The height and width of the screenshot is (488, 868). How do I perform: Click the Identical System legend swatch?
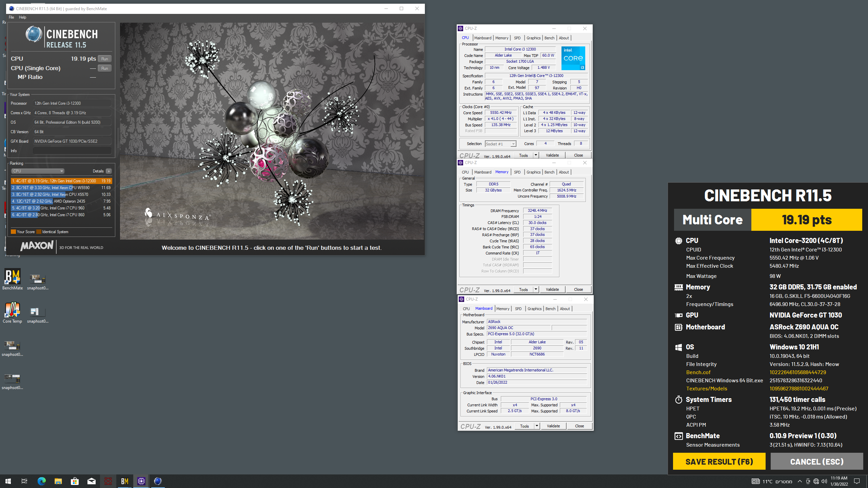39,232
